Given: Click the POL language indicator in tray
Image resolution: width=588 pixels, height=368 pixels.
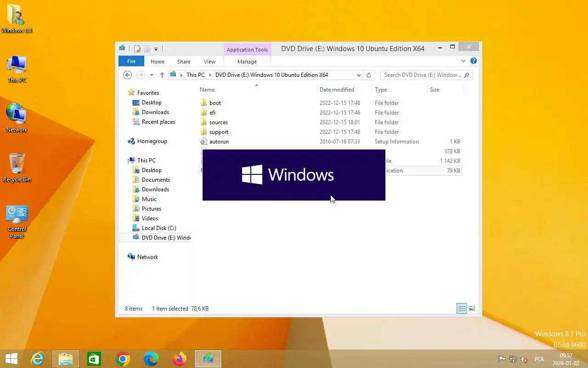Looking at the screenshot, I should 540,359.
